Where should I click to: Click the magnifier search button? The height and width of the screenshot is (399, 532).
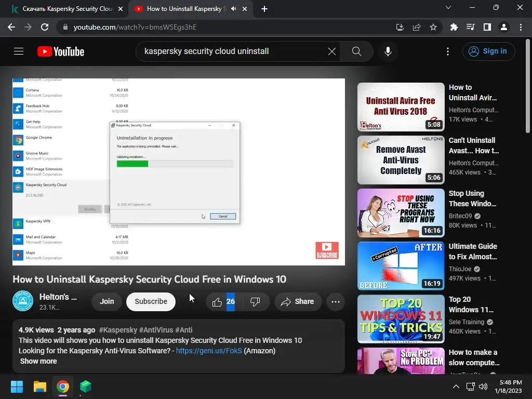click(x=356, y=51)
